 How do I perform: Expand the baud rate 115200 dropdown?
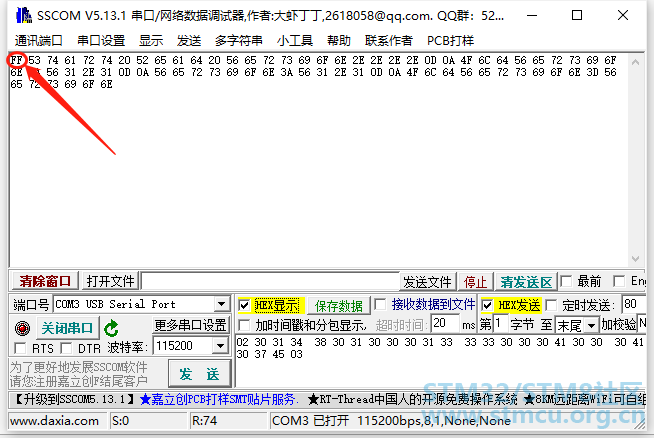[x=220, y=346]
